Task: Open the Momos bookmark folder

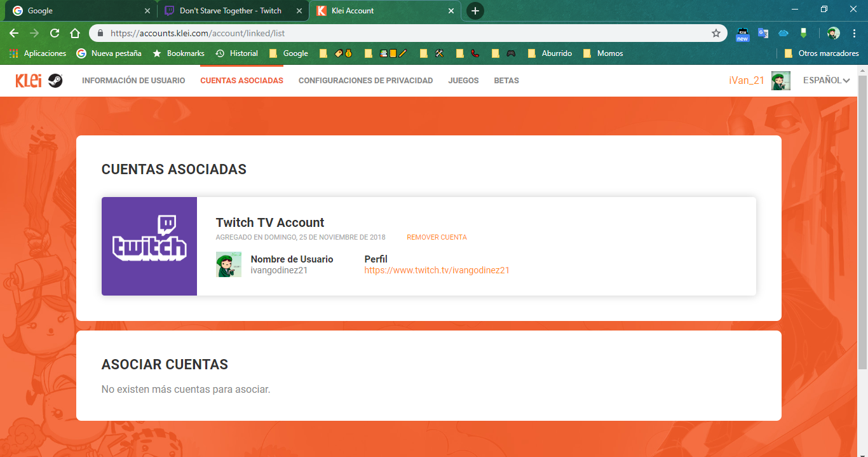Action: [x=603, y=53]
